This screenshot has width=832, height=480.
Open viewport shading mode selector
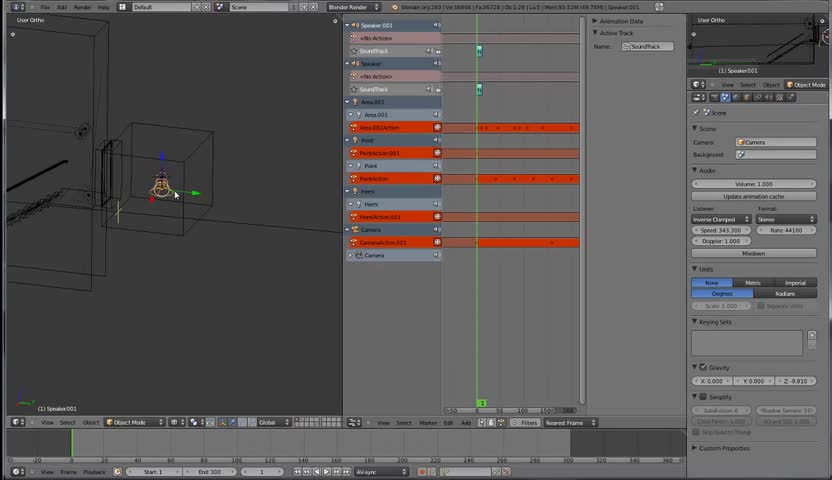pos(177,422)
